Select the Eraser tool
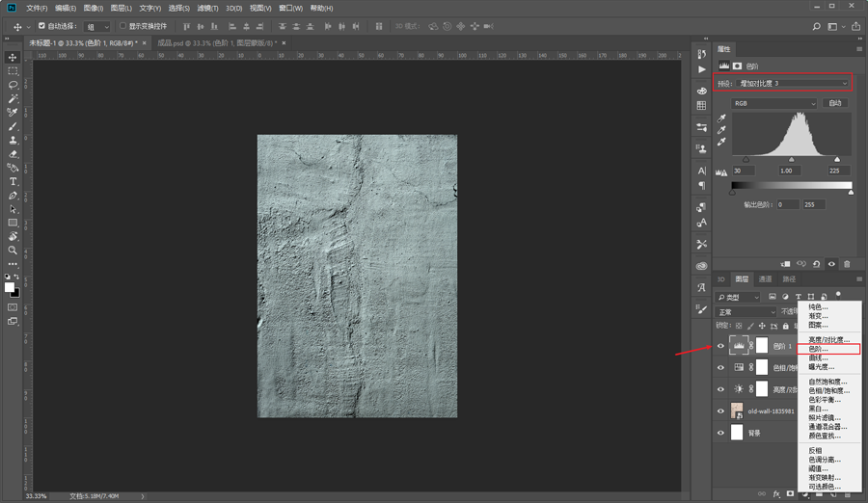Screen dimensions: 868x503 click(13, 153)
